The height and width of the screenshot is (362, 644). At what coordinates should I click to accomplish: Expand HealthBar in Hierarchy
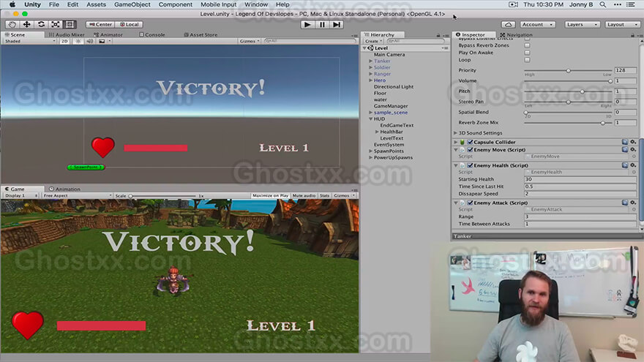click(377, 132)
